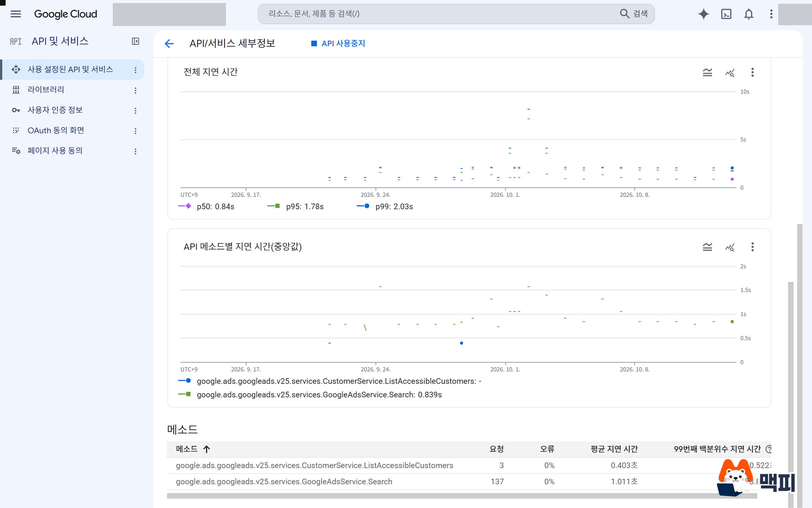The image size is (812, 508).
Task: Sort by 메소드 column ascending arrow
Action: tap(207, 449)
